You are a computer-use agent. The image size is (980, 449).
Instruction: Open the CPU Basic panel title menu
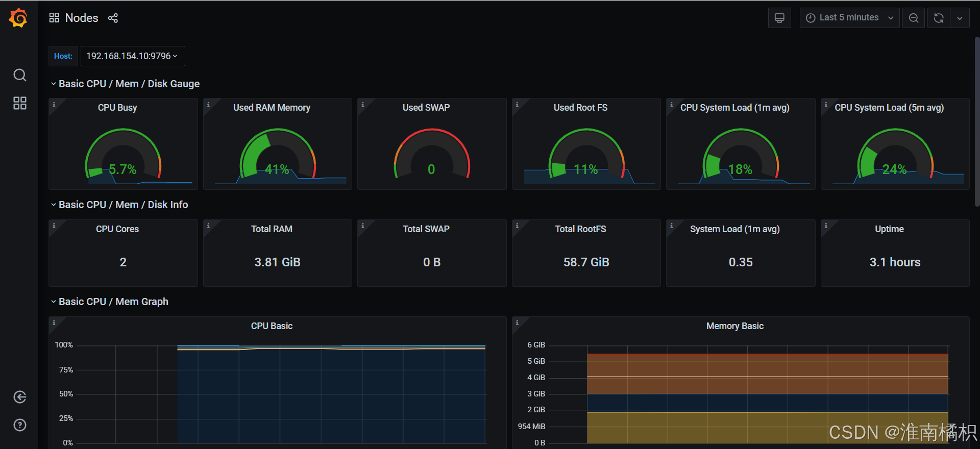click(x=272, y=326)
